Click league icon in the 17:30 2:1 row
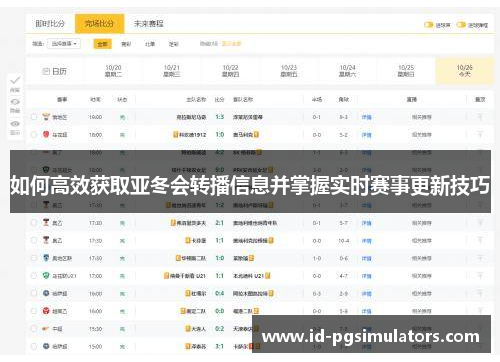The width and height of the screenshot is (500, 362). 46,222
